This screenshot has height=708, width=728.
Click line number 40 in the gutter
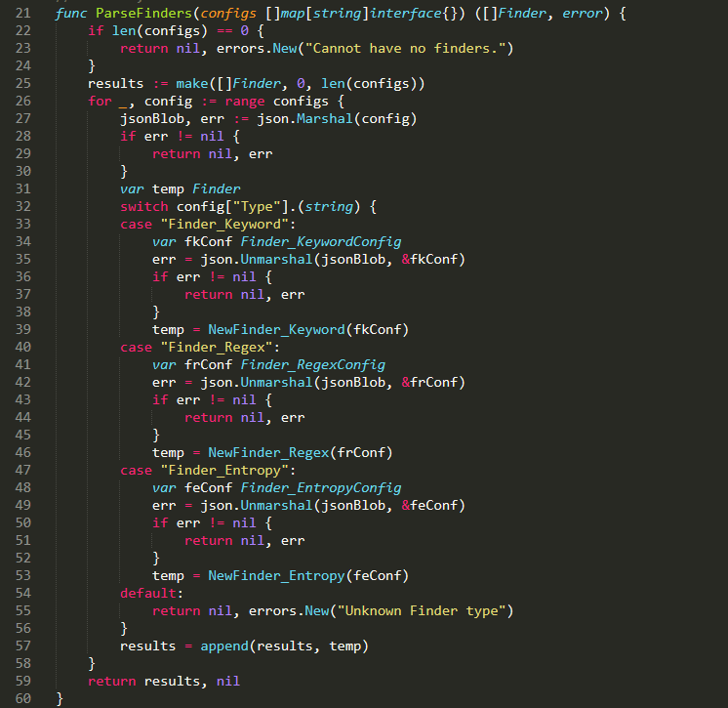coord(22,347)
